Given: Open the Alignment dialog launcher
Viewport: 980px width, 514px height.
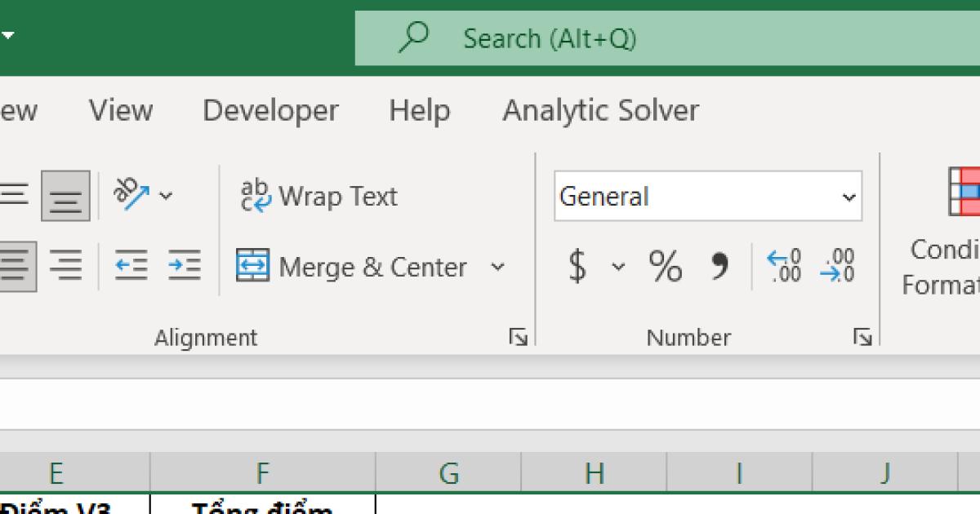Looking at the screenshot, I should 518,336.
